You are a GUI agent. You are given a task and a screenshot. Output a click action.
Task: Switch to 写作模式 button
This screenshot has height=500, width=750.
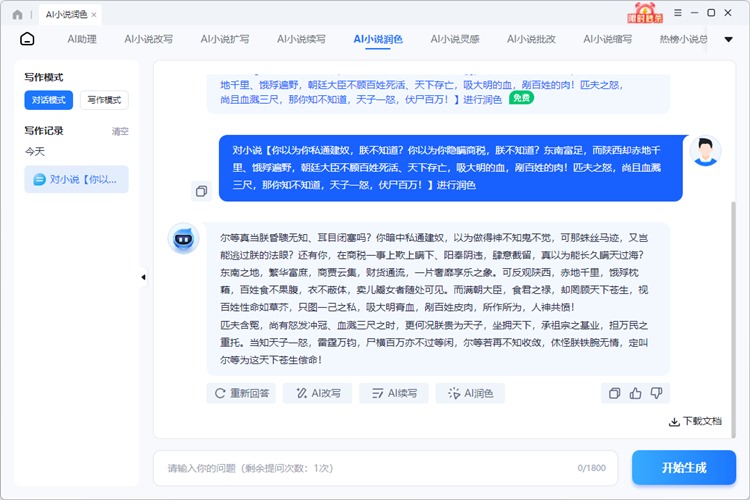coord(104,100)
